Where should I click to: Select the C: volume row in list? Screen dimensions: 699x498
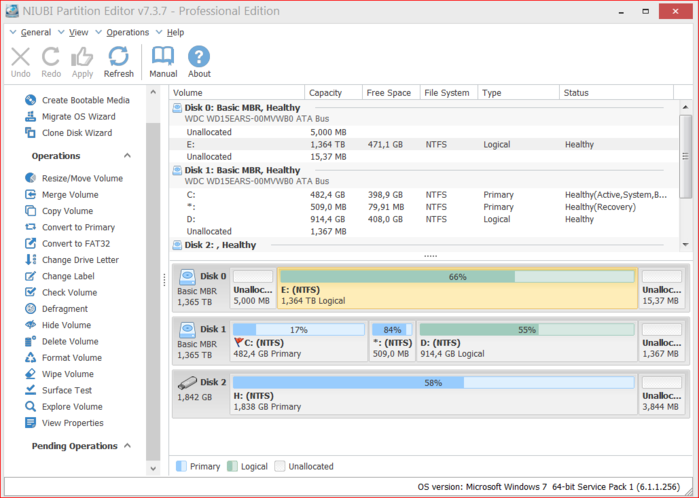click(x=424, y=195)
